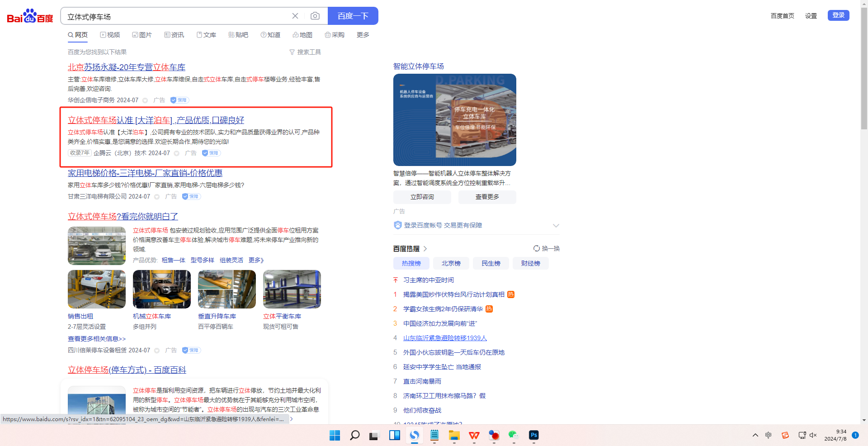Open Photoshop from the taskbar
868x446 pixels.
[x=534, y=435]
